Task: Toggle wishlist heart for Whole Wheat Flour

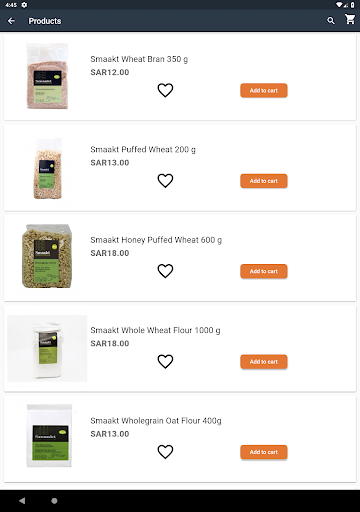Action: [x=165, y=362]
